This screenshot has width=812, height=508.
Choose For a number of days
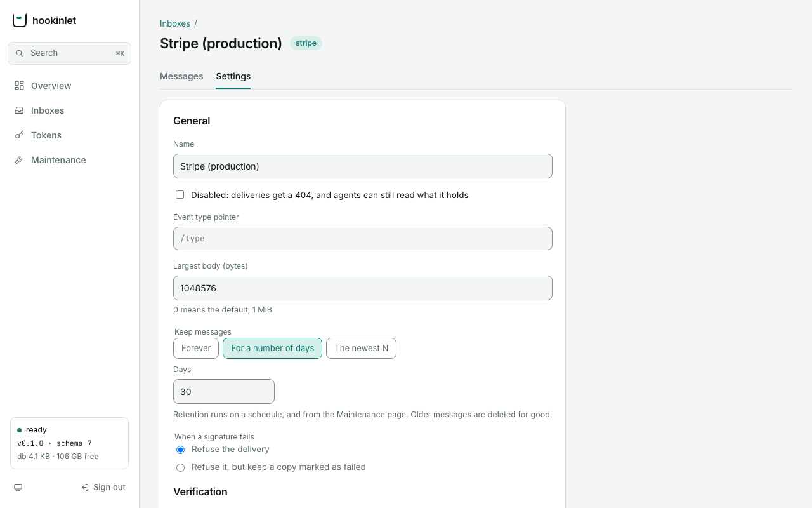[x=273, y=348]
